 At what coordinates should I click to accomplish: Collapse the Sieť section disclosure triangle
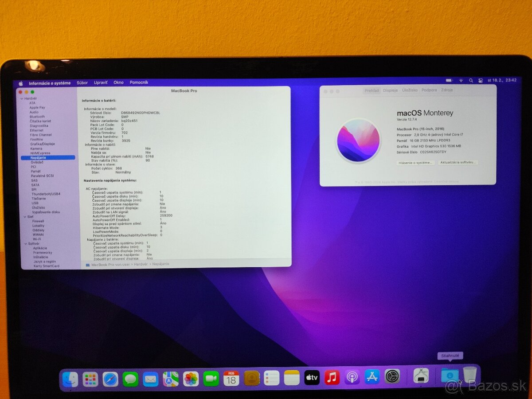point(25,217)
